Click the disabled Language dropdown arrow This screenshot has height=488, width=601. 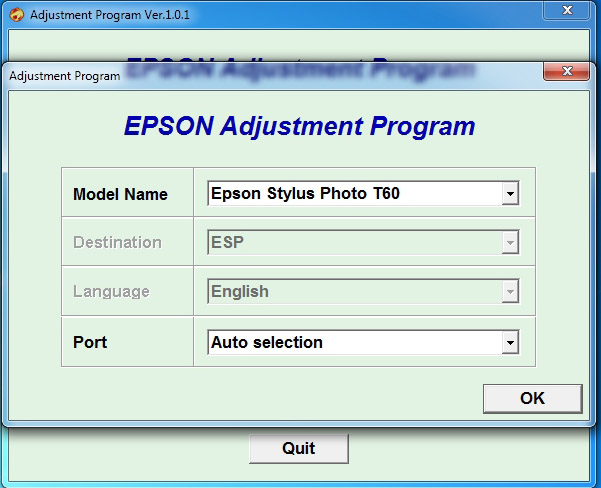pos(510,291)
